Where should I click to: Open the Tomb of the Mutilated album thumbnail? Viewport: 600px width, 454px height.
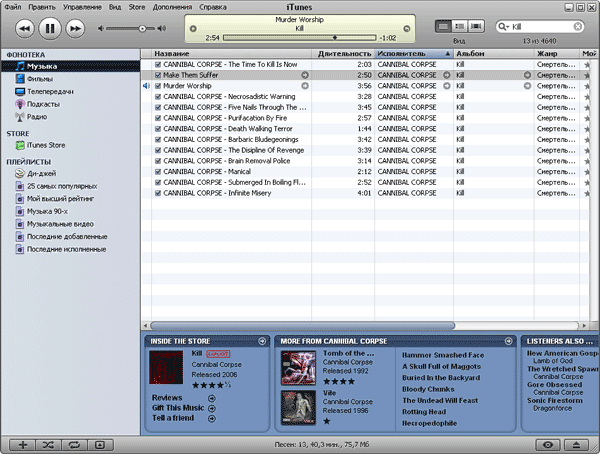click(298, 368)
